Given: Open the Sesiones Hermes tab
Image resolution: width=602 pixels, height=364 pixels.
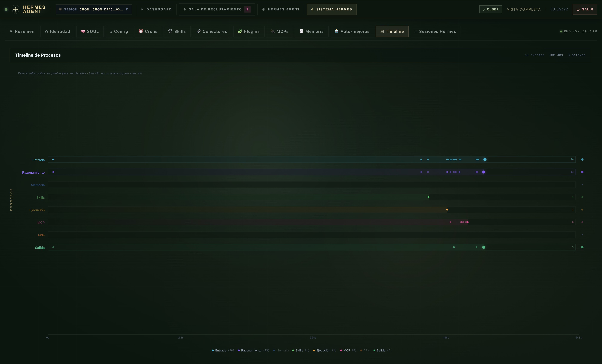Looking at the screenshot, I should click(x=435, y=31).
